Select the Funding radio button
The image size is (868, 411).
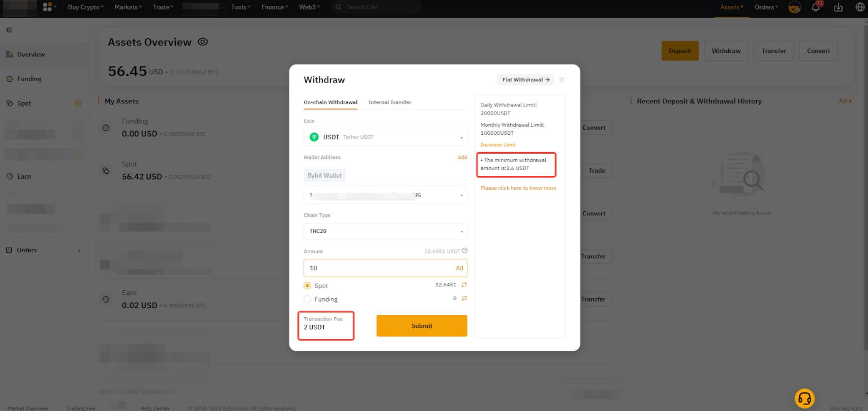click(307, 299)
